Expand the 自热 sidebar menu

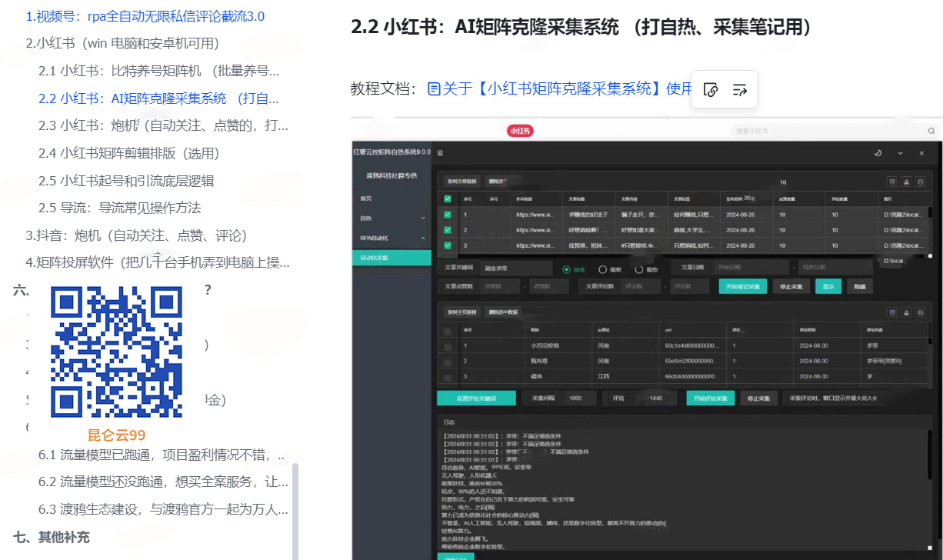tap(392, 218)
